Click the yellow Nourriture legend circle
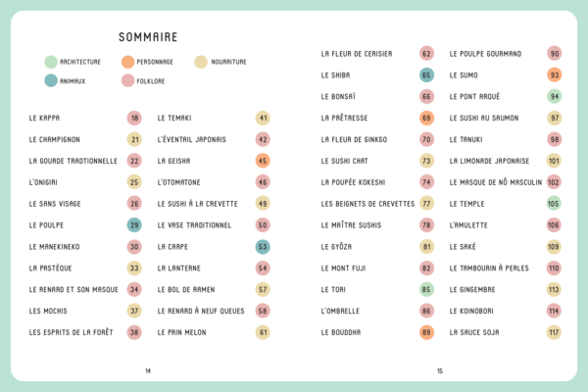588x392 pixels. [x=201, y=62]
